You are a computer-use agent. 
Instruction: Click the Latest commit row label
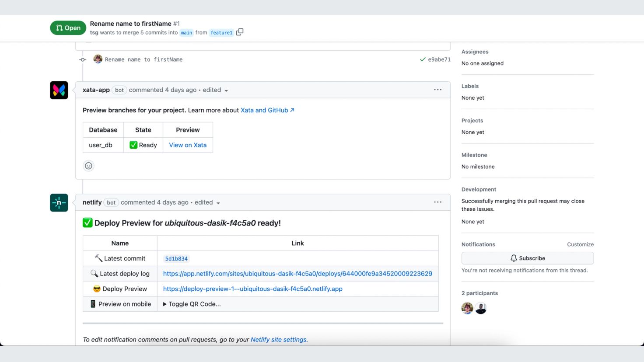(x=120, y=259)
